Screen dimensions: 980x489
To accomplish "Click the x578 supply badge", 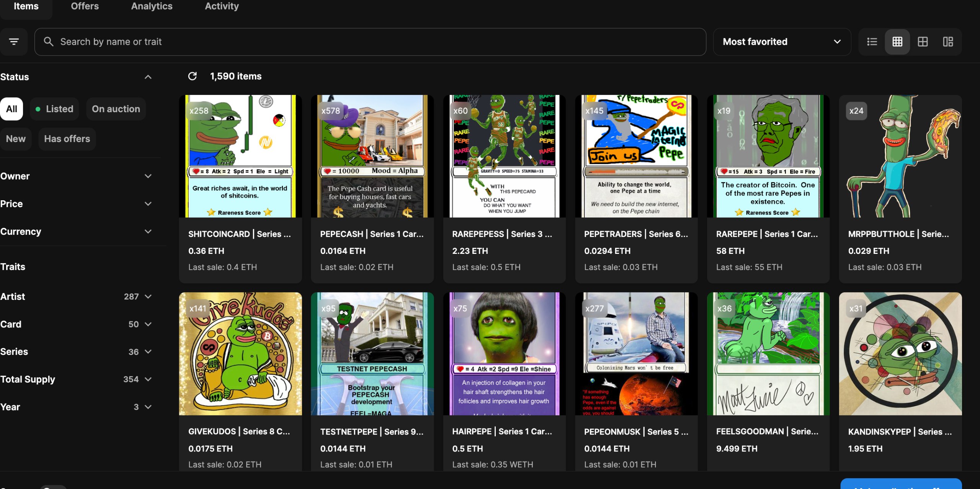I will pyautogui.click(x=331, y=111).
